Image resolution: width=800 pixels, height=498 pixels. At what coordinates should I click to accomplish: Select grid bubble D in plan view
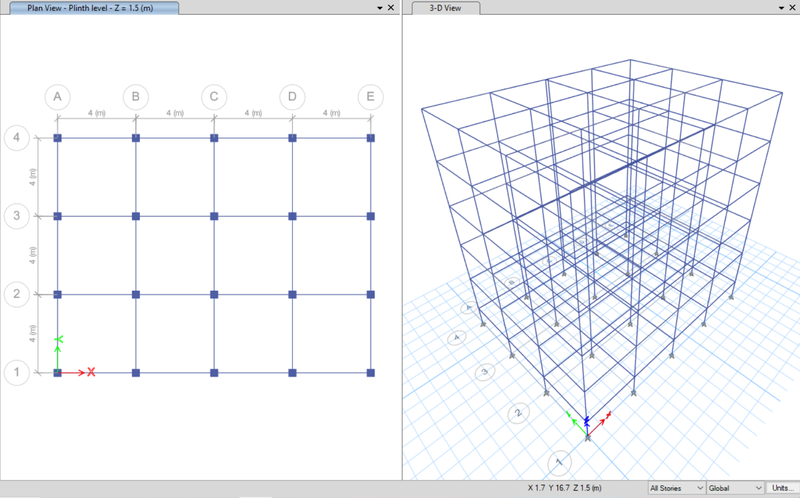click(292, 97)
